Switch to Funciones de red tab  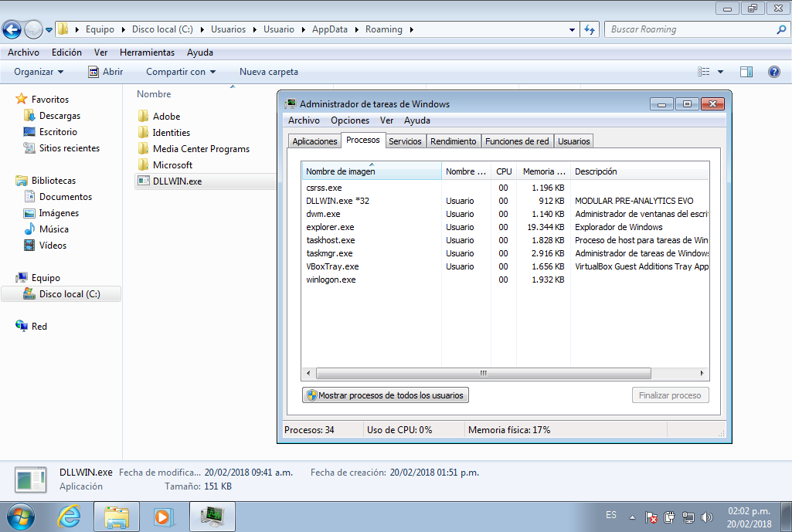click(517, 141)
